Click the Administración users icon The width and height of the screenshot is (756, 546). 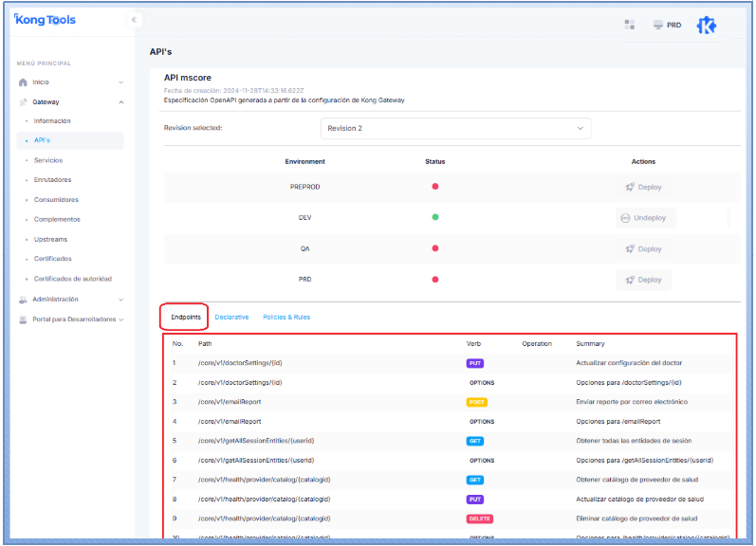tap(23, 300)
